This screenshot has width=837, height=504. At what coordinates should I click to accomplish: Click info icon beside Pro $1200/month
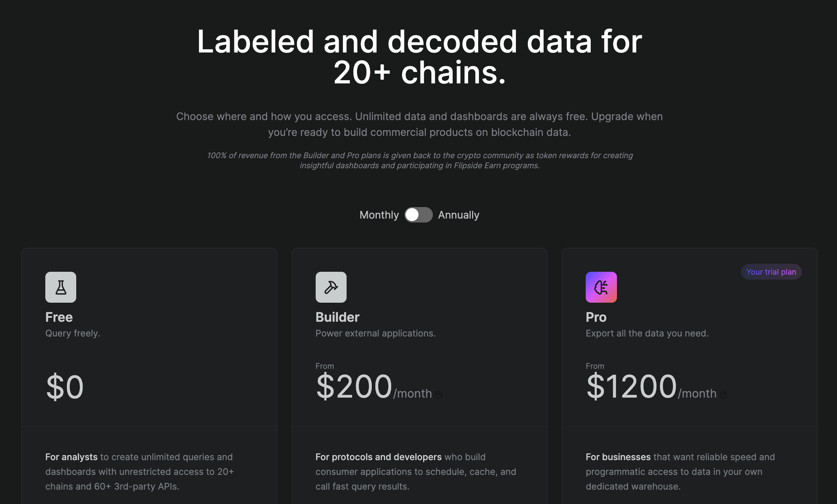[x=723, y=395]
